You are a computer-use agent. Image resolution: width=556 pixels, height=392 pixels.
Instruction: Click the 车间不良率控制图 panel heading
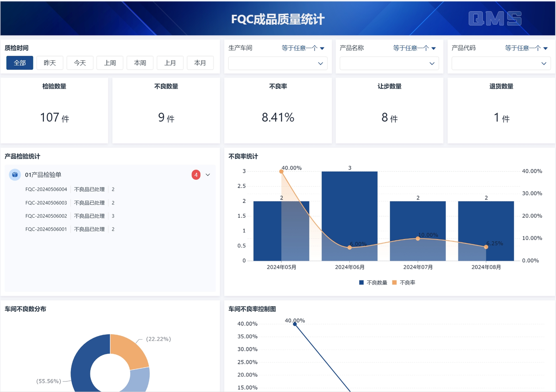pos(252,309)
